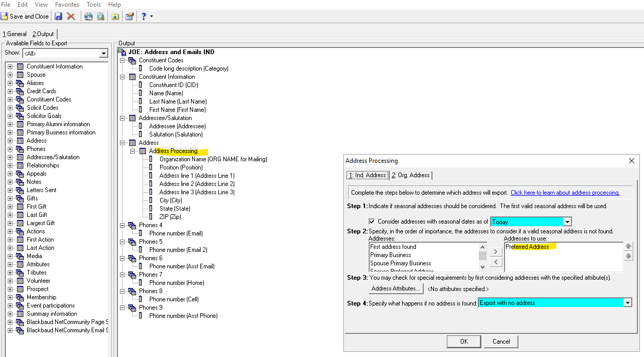Click the field icon beside Constituent ID (CID)
The image size is (644, 357).
point(141,85)
